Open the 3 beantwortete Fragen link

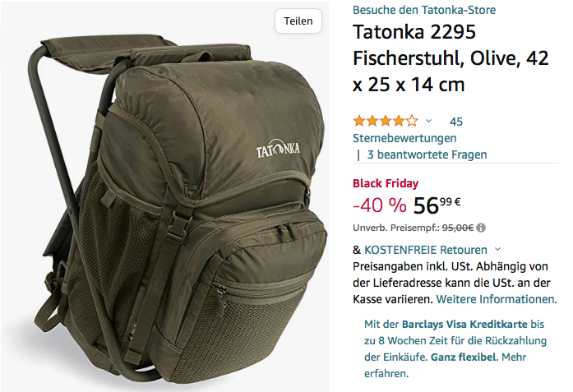pyautogui.click(x=427, y=154)
